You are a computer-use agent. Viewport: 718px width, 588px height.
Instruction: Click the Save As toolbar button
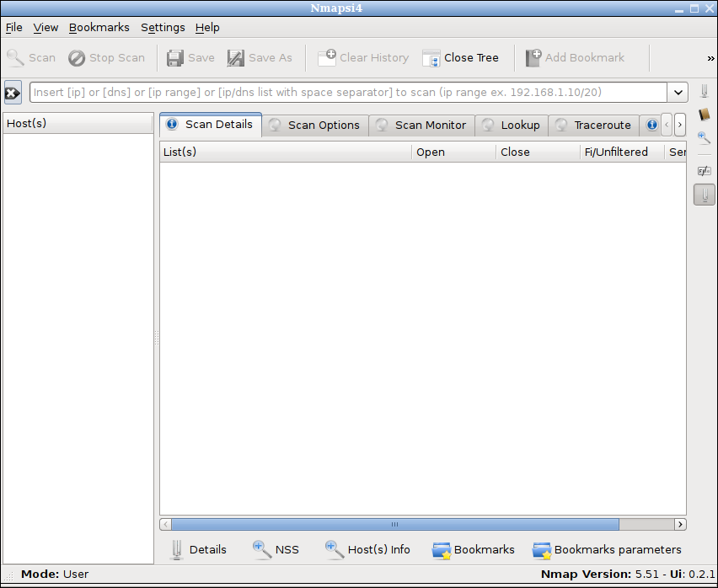[260, 58]
